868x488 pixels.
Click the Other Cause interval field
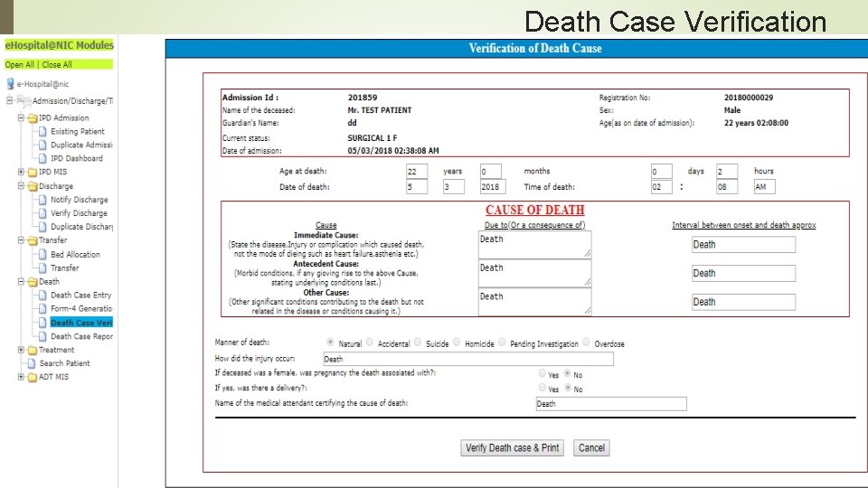tap(743, 302)
